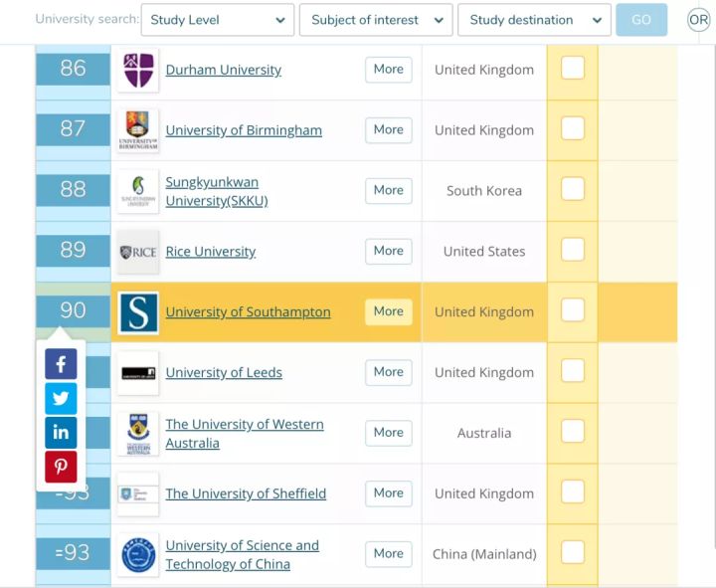Click rank number 86
The width and height of the screenshot is (716, 588).
pyautogui.click(x=73, y=69)
